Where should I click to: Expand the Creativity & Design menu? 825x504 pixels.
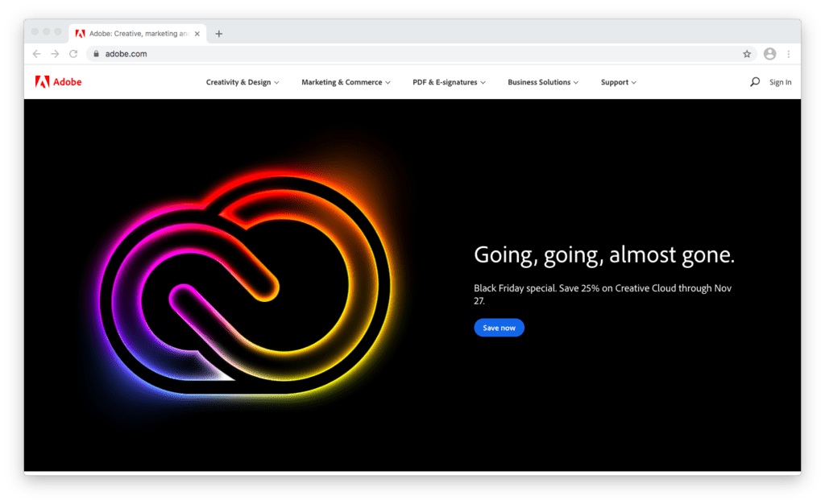click(x=243, y=82)
